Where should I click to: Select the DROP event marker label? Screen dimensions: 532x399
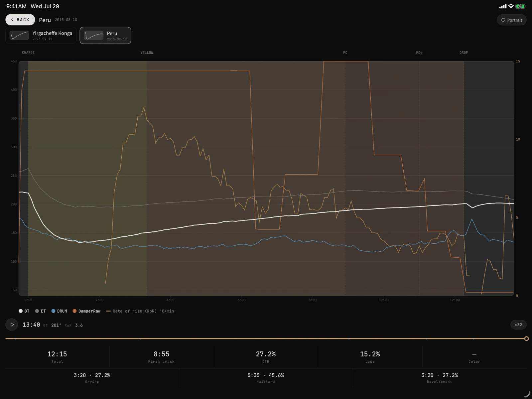click(x=464, y=53)
